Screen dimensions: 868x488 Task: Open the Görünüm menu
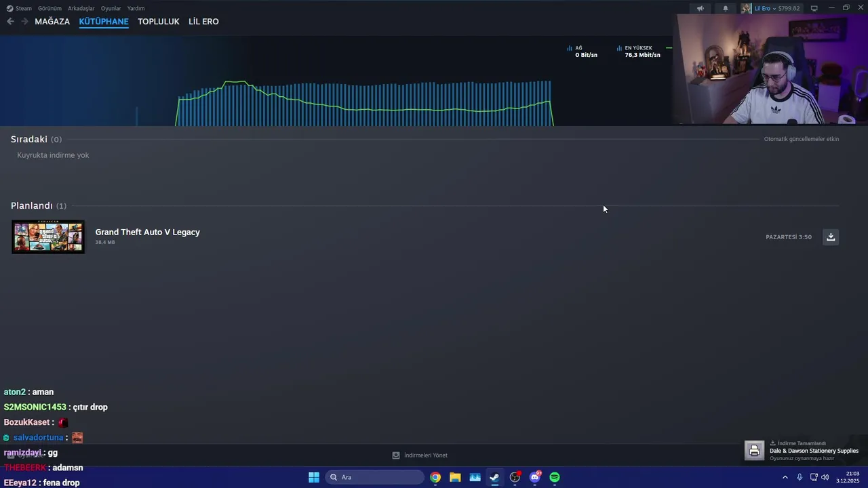(x=50, y=8)
